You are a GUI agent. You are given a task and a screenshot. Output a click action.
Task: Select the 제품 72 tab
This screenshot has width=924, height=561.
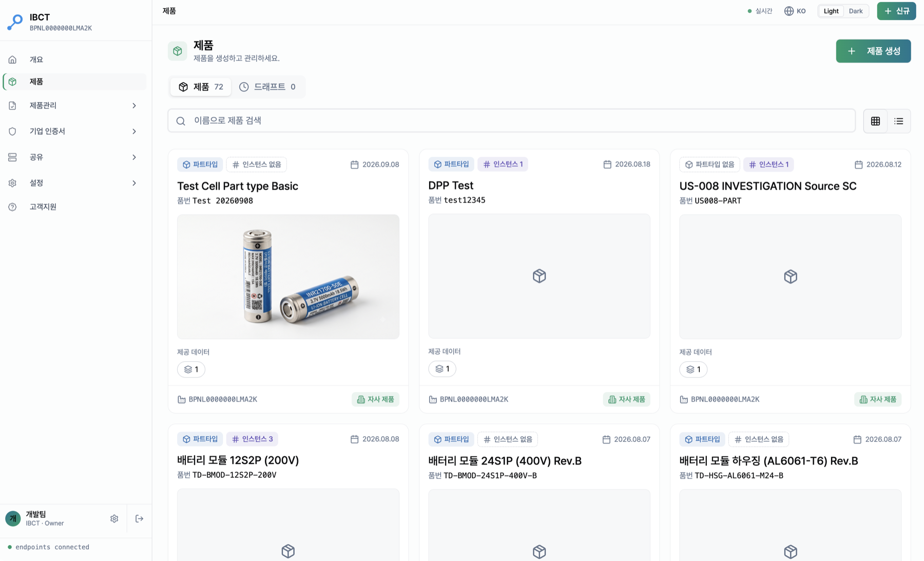click(x=201, y=87)
